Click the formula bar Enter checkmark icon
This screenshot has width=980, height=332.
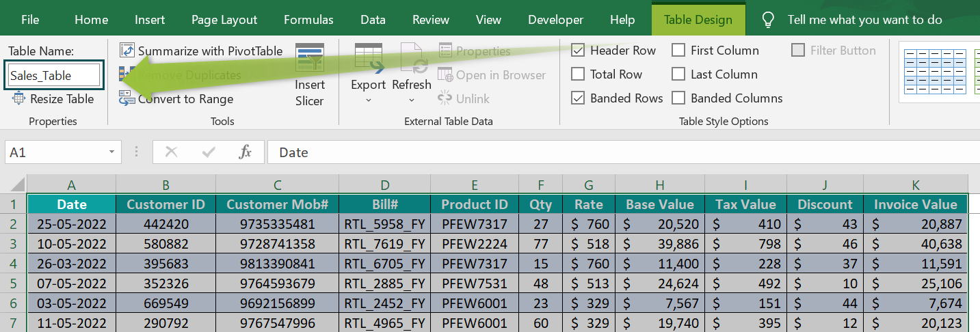pyautogui.click(x=209, y=152)
